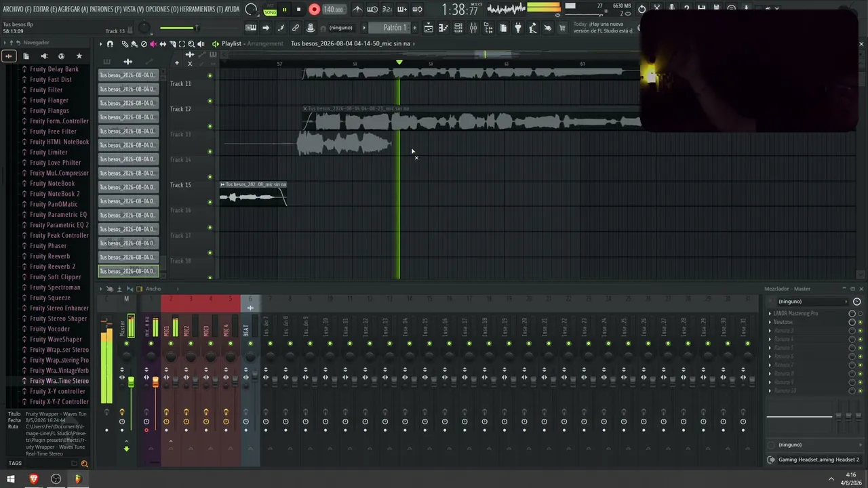Open the (ninguno) snap selector in toolbar
Viewport: 868px width, 488px height.
point(340,28)
